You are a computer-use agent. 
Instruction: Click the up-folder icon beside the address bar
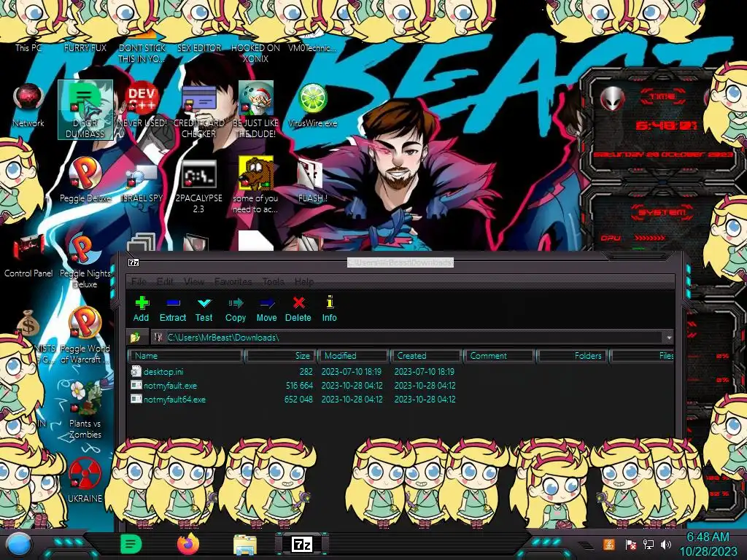136,337
